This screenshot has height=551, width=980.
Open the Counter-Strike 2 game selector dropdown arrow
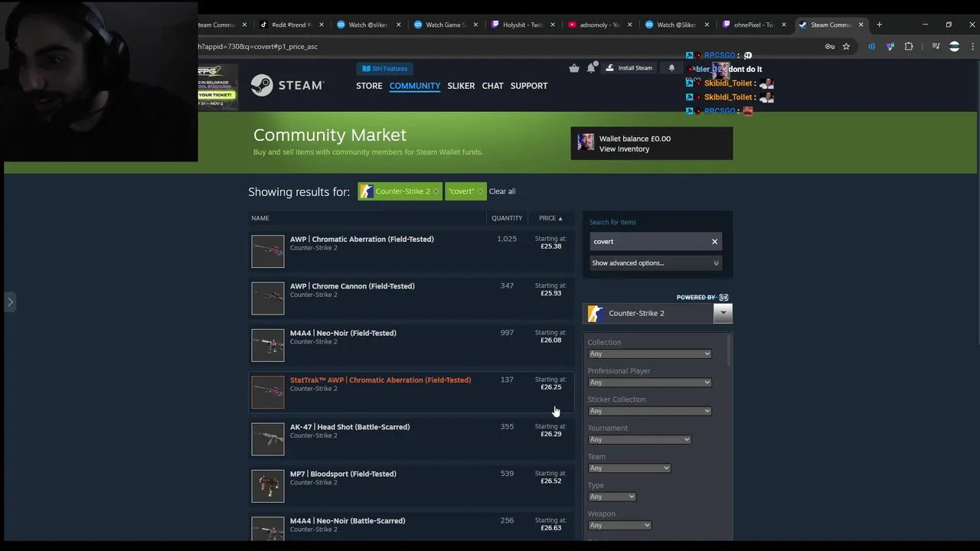pyautogui.click(x=723, y=313)
